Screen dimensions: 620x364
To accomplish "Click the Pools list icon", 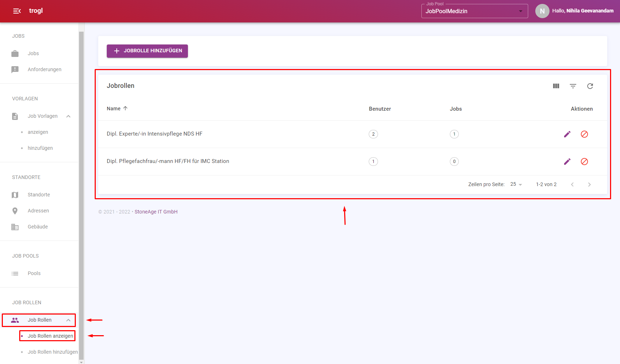I will (x=15, y=274).
